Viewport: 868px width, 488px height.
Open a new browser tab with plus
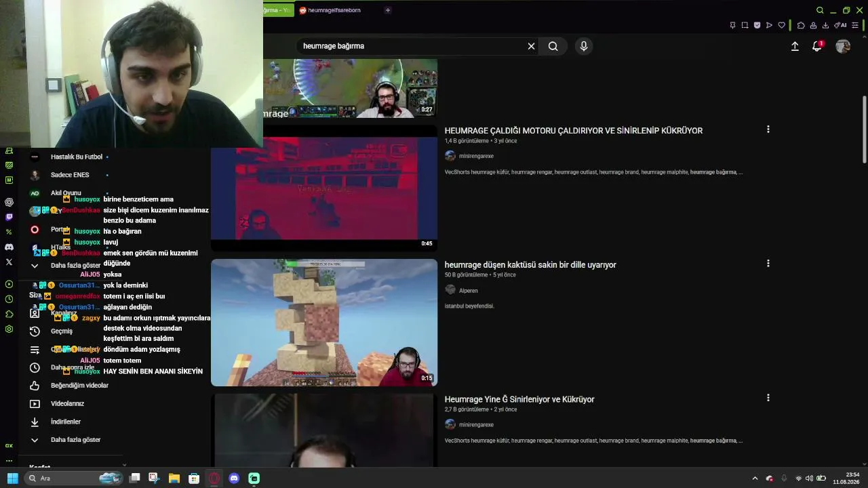click(x=388, y=10)
